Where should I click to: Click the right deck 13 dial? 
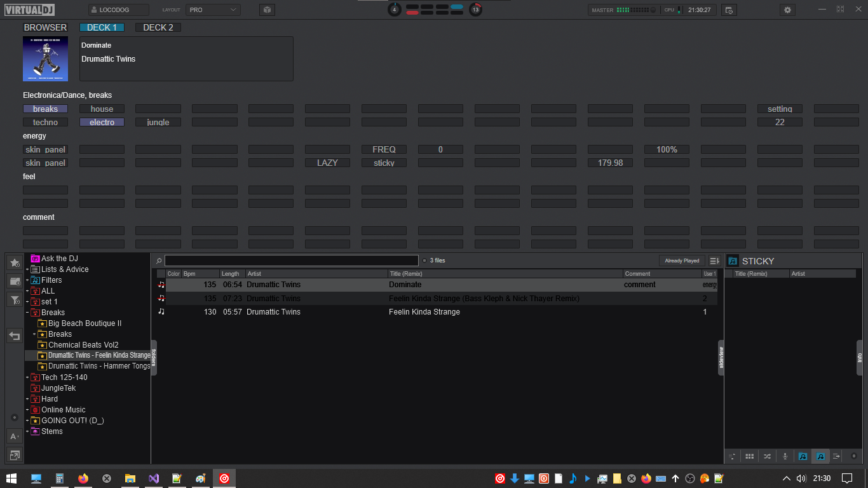(x=475, y=10)
